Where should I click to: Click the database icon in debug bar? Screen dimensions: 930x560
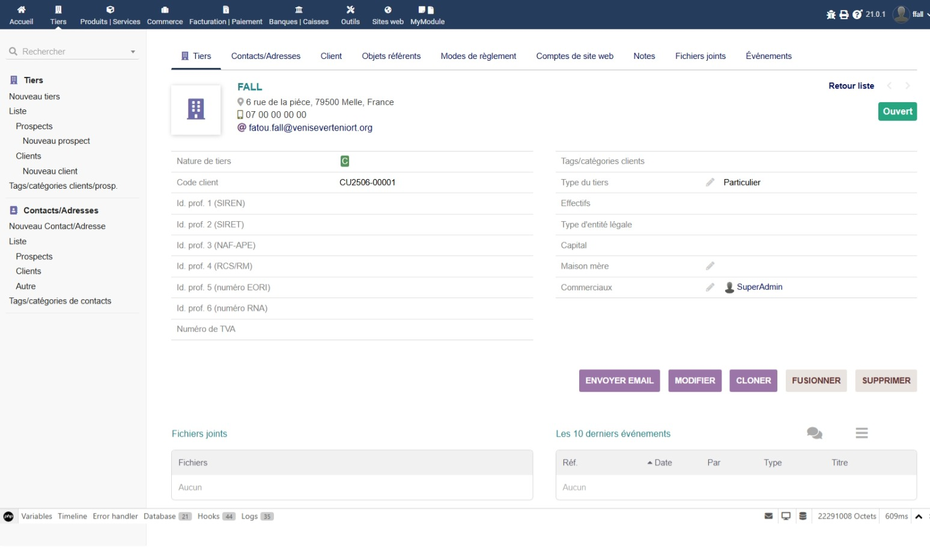tap(803, 516)
